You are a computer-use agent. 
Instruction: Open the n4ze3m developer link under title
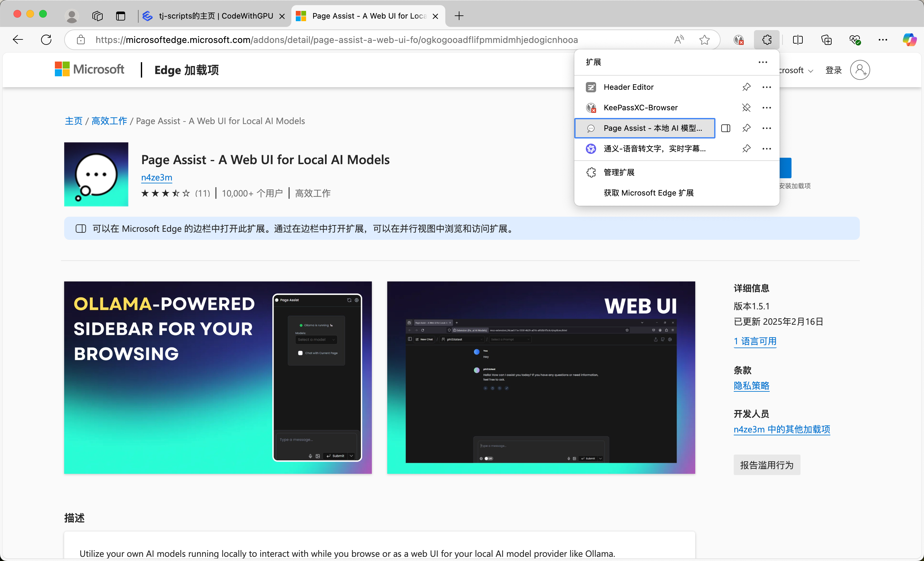click(x=156, y=177)
